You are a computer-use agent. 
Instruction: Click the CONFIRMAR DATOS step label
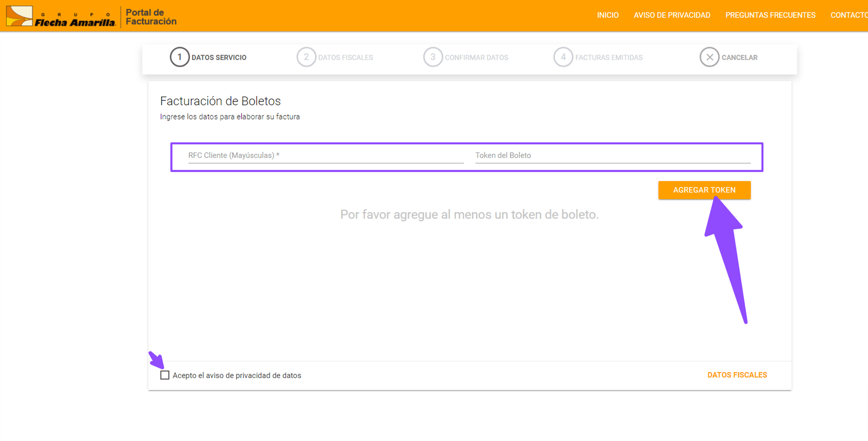click(x=477, y=57)
